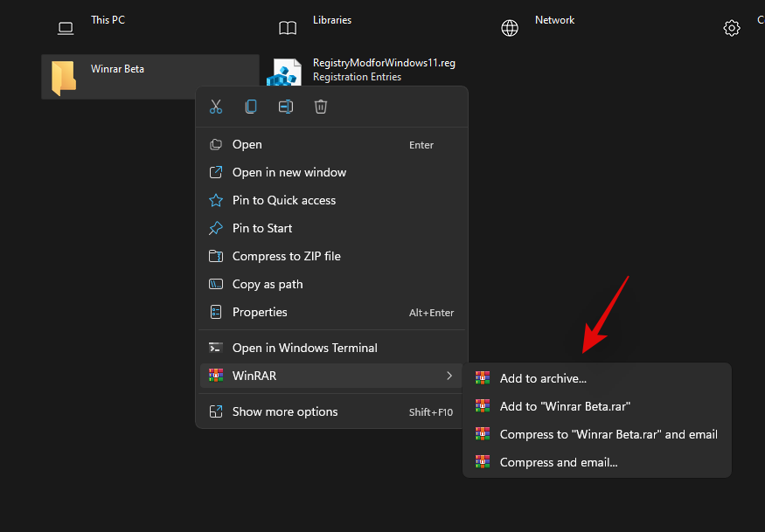Choose Pin to Quick access
Viewport: 765px width, 532px height.
pos(282,200)
